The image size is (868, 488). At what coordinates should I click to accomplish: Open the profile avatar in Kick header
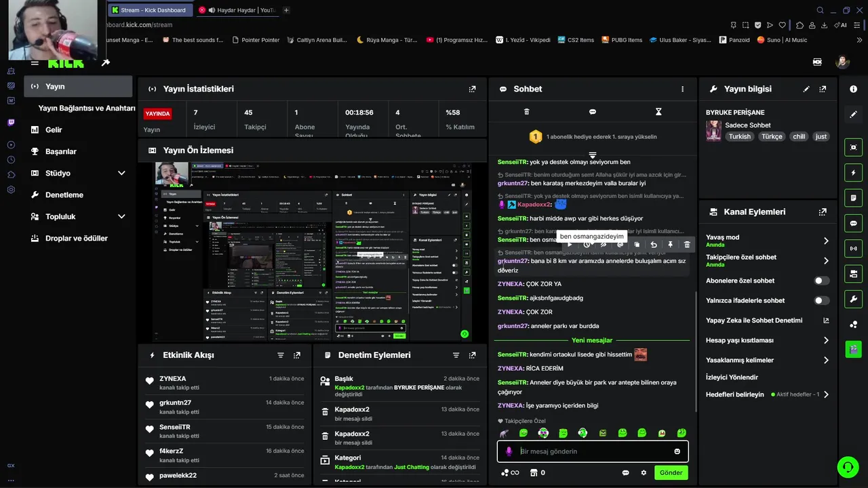[842, 62]
